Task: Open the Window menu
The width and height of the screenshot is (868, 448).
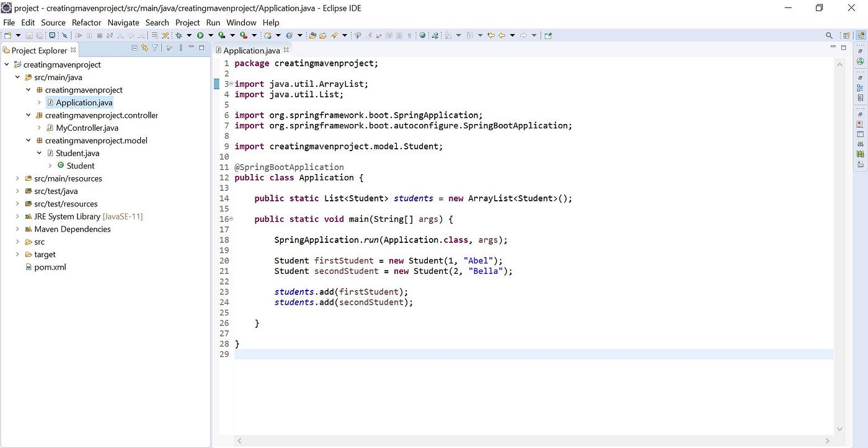Action: click(x=241, y=22)
